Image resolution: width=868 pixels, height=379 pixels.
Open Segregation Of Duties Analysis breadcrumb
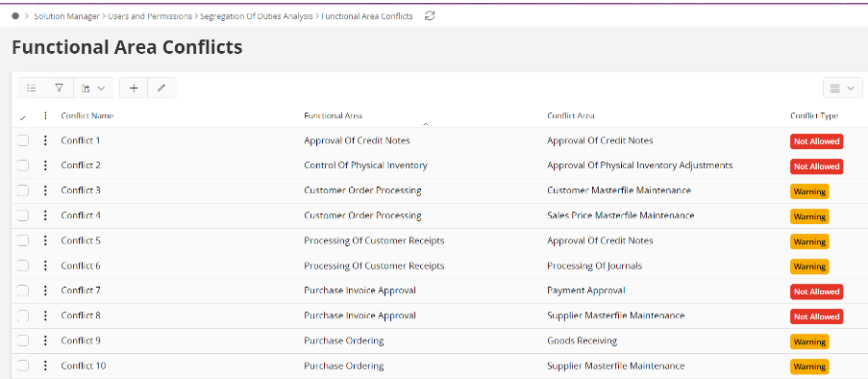pos(257,16)
